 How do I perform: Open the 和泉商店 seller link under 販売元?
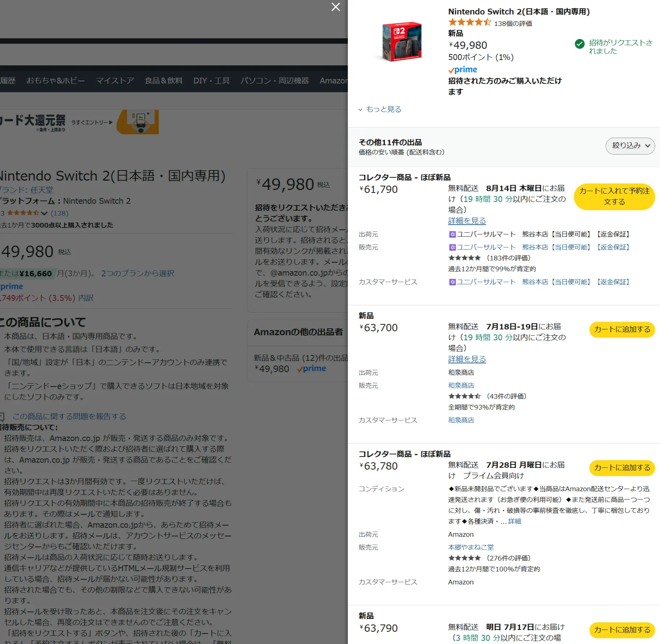pyautogui.click(x=461, y=385)
